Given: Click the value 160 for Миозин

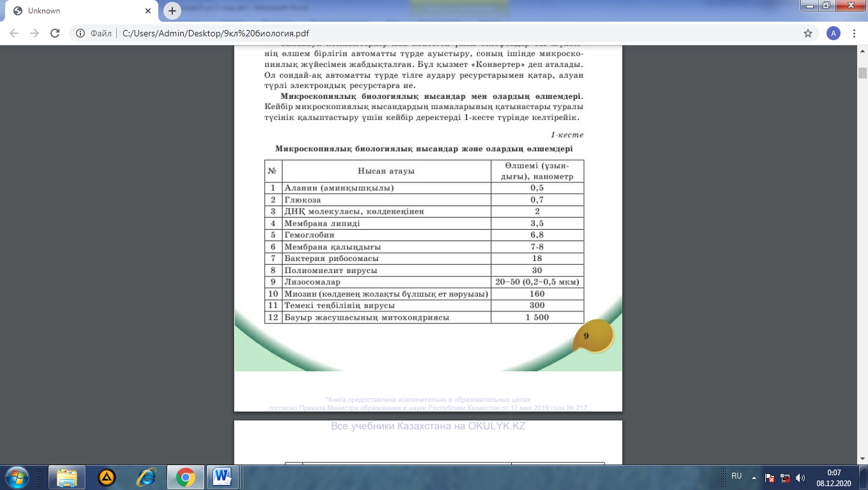Looking at the screenshot, I should coord(537,293).
